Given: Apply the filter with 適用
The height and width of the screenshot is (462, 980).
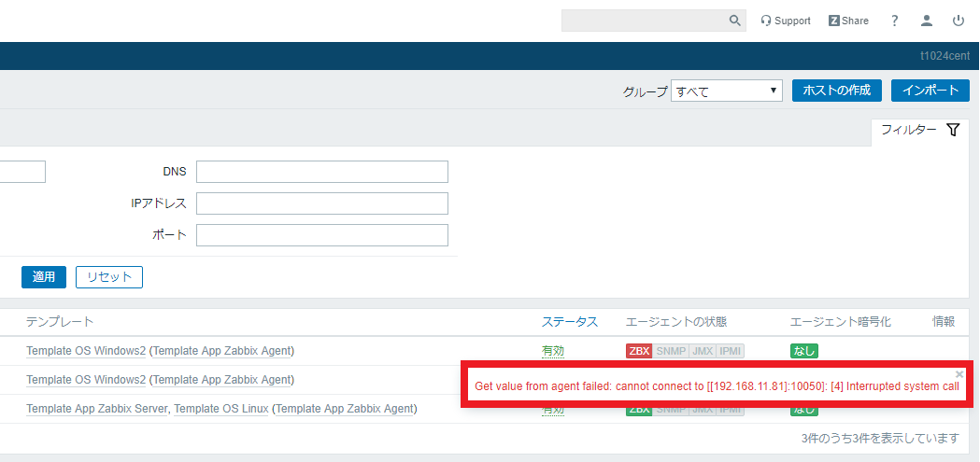Looking at the screenshot, I should click(x=44, y=277).
